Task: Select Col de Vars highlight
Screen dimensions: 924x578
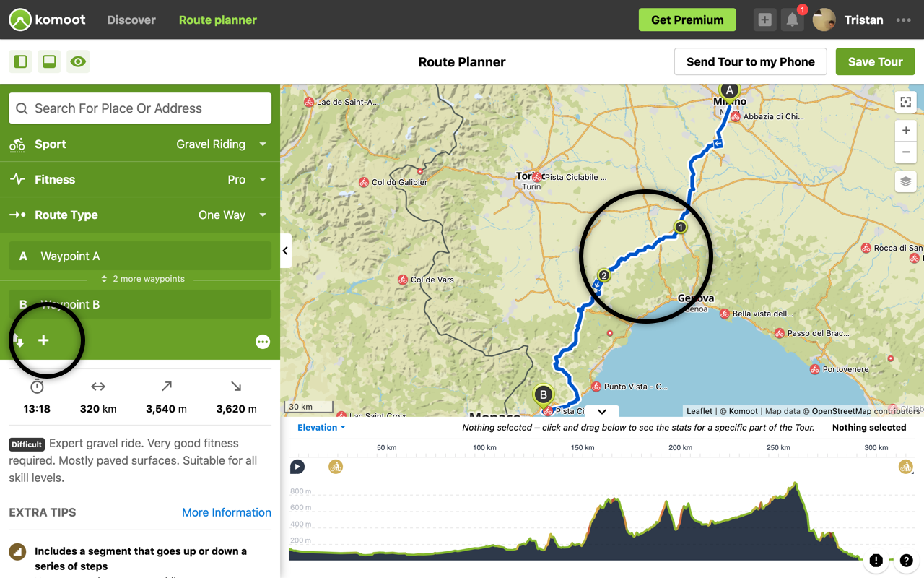Action: click(426, 280)
